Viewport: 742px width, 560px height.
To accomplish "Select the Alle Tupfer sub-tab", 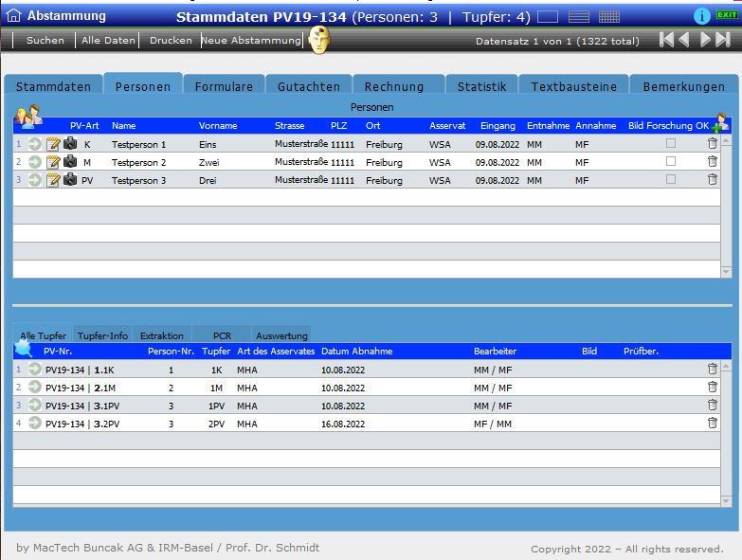I will (x=43, y=334).
